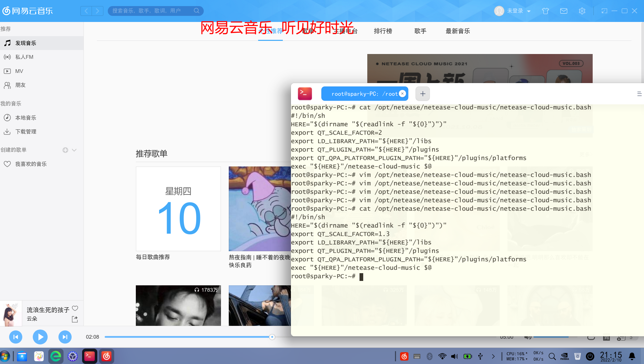
Task: Open 我喜欢的音乐 playlist
Action: tap(42, 164)
